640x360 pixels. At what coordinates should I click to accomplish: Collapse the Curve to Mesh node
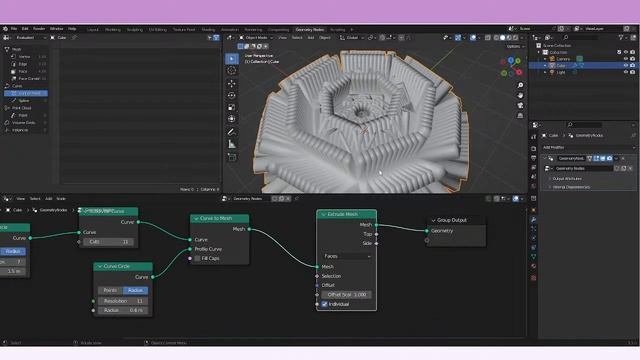(196, 219)
